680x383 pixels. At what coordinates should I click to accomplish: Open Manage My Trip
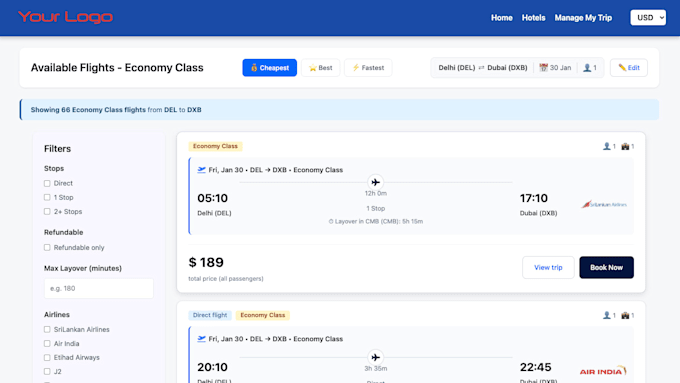click(583, 18)
